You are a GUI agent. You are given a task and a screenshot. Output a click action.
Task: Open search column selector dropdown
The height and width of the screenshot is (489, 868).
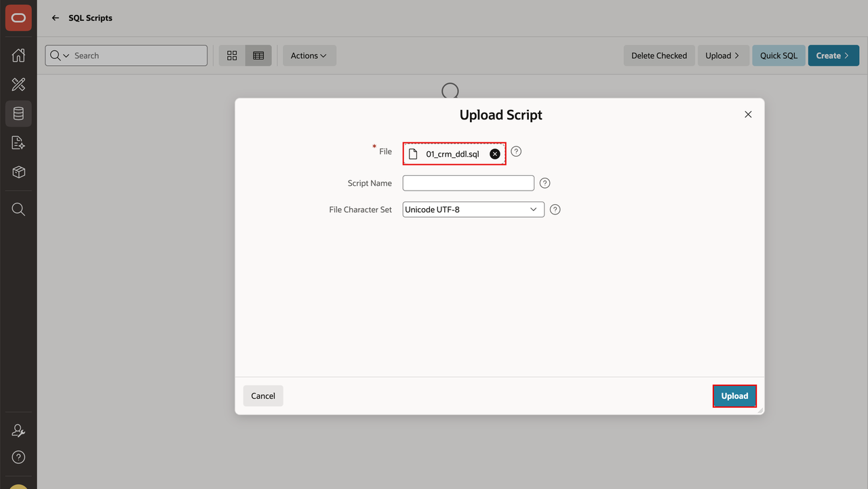click(x=60, y=56)
